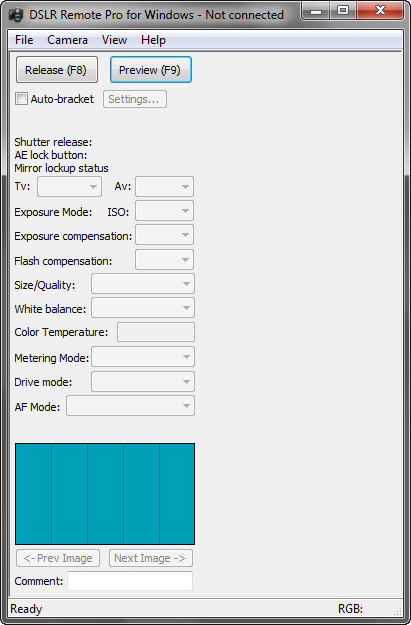The height and width of the screenshot is (625, 411).
Task: Expand the White balance dropdown
Action: 143,308
